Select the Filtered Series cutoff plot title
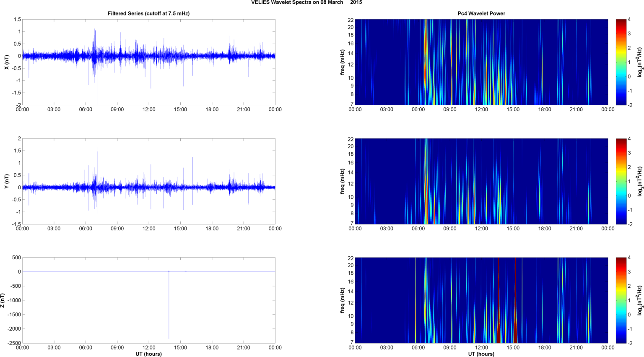The image size is (644, 357). pyautogui.click(x=148, y=13)
